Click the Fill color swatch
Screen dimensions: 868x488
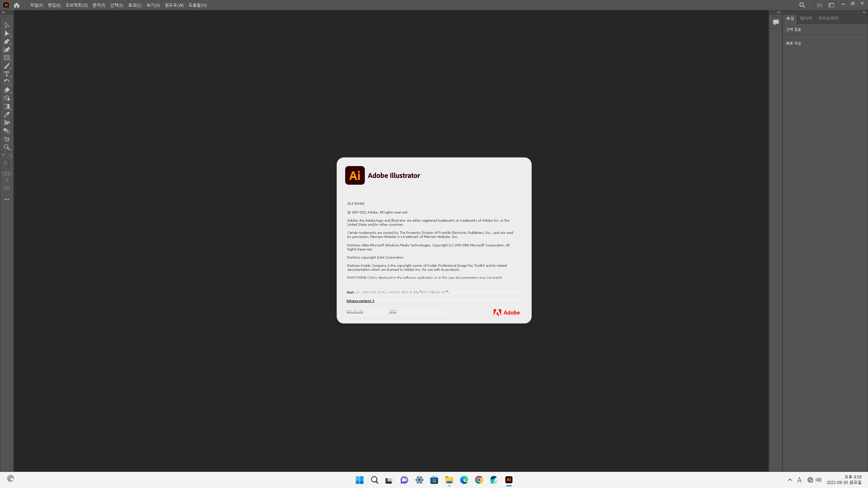5,163
